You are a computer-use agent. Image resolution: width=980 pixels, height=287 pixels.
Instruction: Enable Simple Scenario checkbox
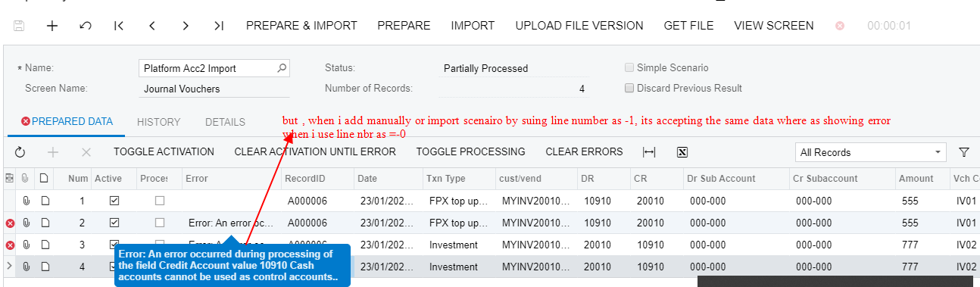tap(629, 67)
